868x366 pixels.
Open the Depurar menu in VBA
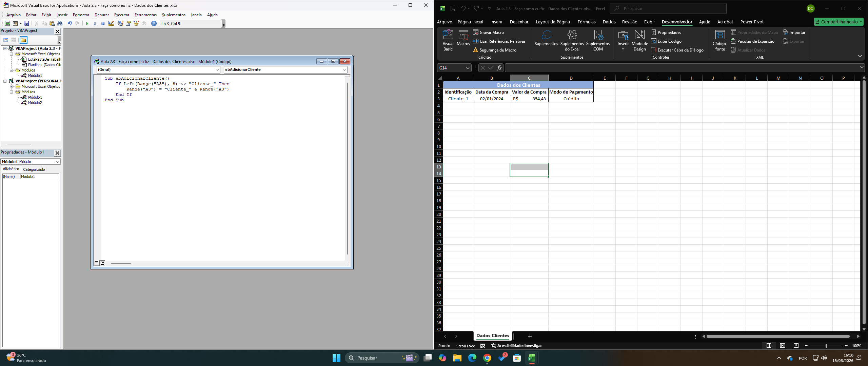point(101,15)
